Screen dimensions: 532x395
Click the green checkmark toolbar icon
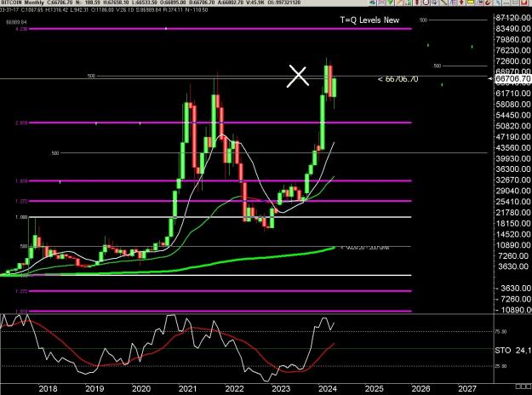coord(390,3)
